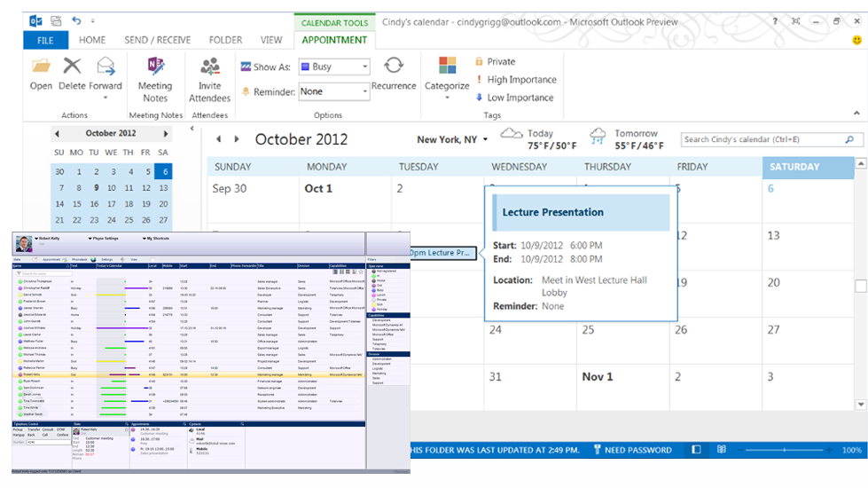Viewport: 868px width, 488px height.
Task: Click the Number field in Totalview
Action: [x=48, y=442]
